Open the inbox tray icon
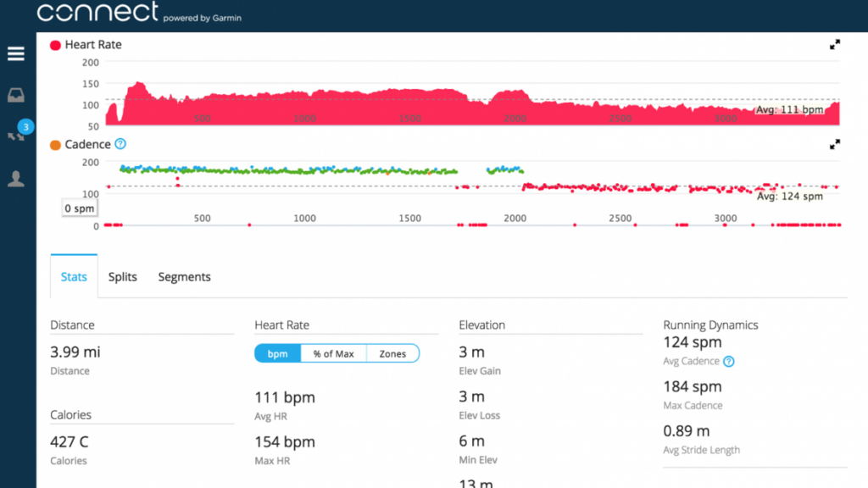 click(15, 94)
